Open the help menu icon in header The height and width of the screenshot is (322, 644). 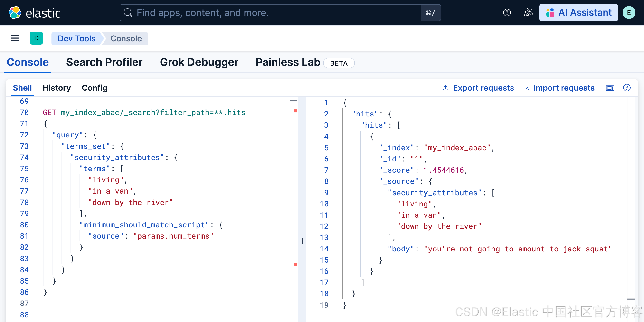(x=507, y=13)
